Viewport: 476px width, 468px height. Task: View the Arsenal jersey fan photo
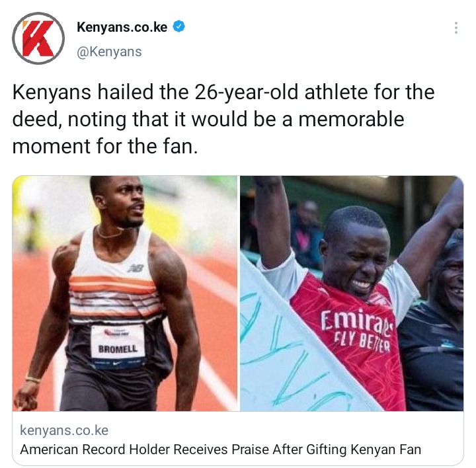[x=352, y=293]
